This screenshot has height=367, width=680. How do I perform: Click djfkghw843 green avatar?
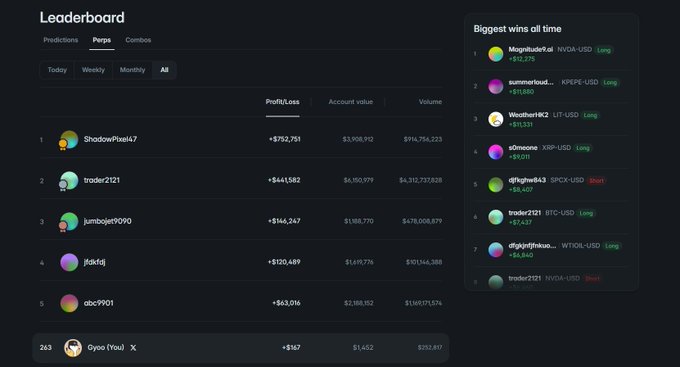(496, 184)
